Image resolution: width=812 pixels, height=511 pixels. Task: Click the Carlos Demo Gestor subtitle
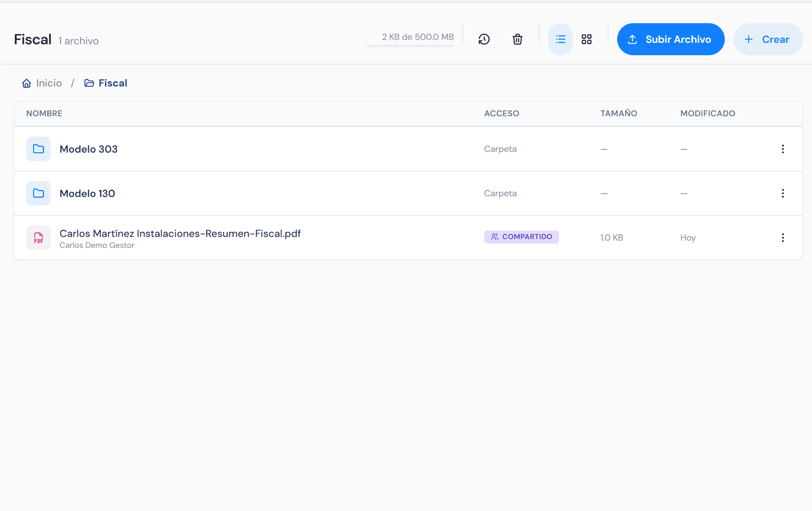97,245
